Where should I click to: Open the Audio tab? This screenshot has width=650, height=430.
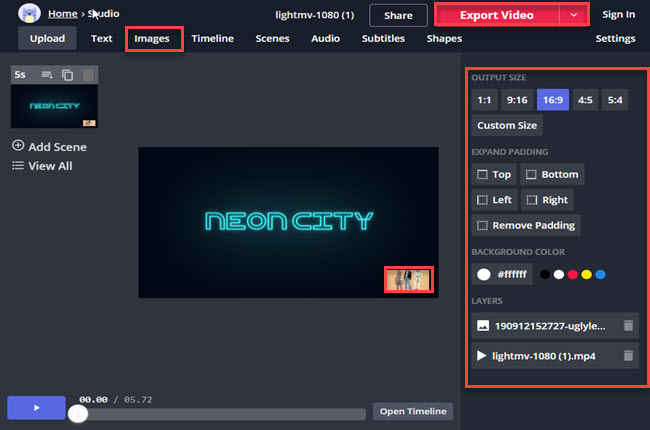click(x=325, y=39)
